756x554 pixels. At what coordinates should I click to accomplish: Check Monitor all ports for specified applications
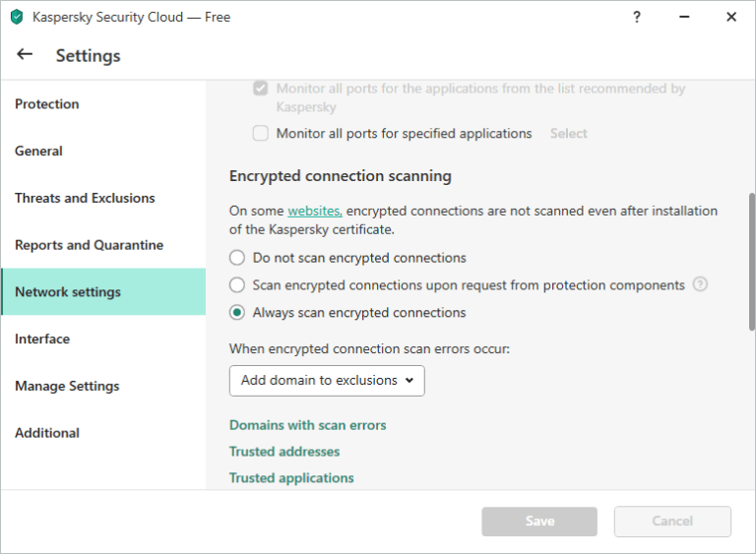261,133
